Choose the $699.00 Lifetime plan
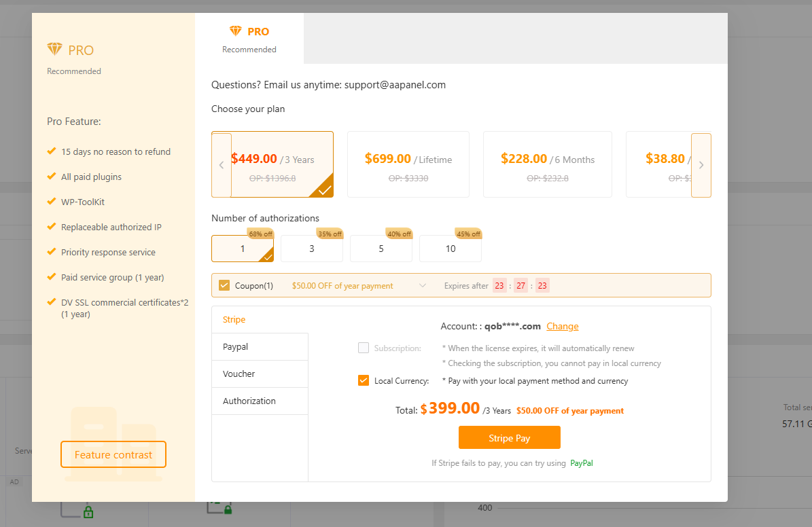812x527 pixels. (408, 164)
